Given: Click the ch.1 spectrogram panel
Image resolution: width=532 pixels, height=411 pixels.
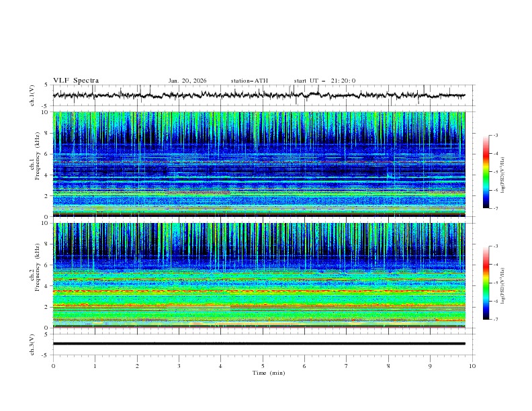Looking at the screenshot, I should point(259,164).
